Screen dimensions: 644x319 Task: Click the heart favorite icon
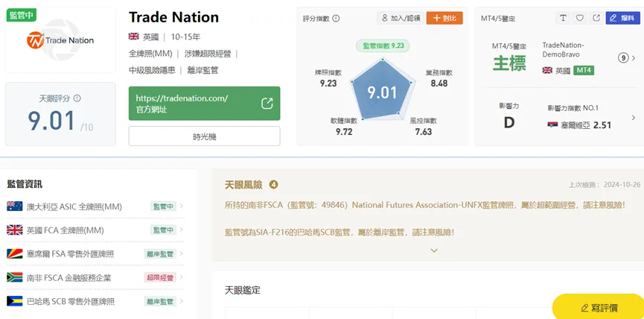[x=579, y=18]
